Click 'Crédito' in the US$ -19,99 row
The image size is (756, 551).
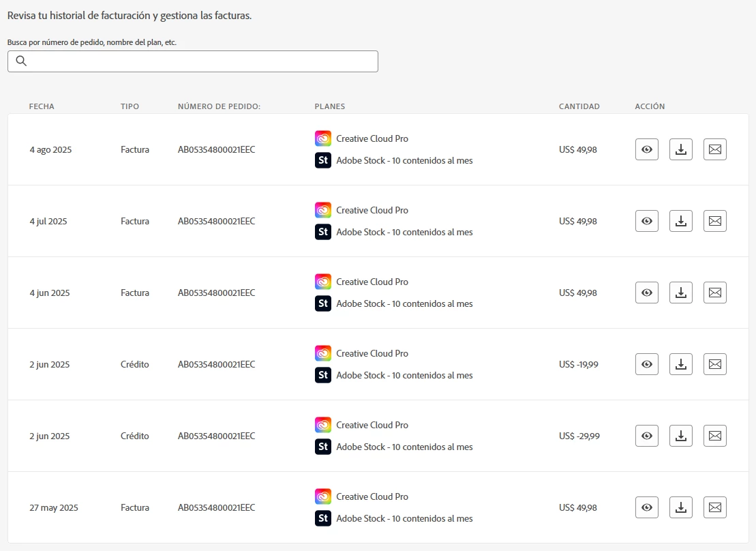coord(134,364)
